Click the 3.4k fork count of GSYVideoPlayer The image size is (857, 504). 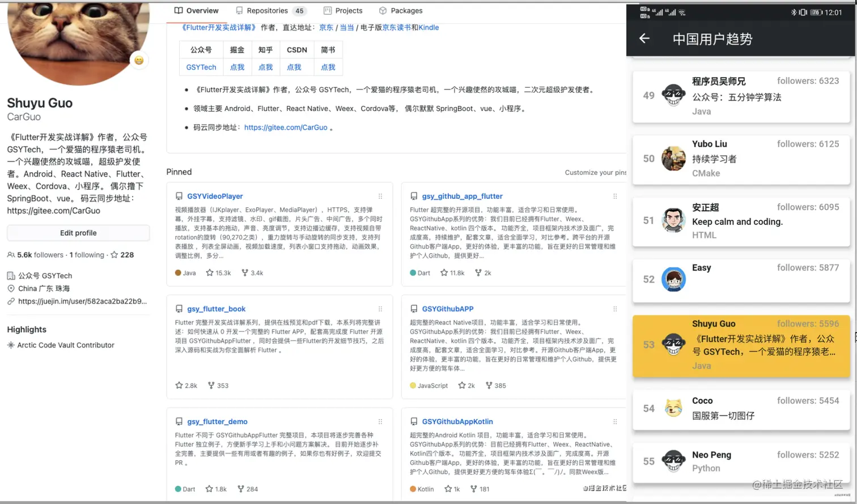pos(252,273)
